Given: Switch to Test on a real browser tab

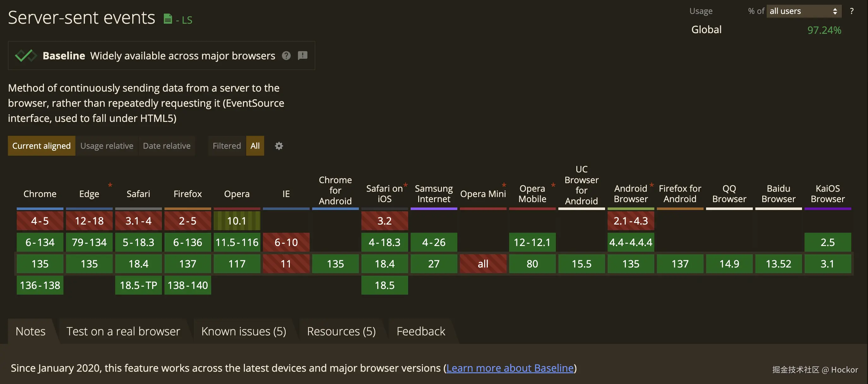Looking at the screenshot, I should (123, 331).
